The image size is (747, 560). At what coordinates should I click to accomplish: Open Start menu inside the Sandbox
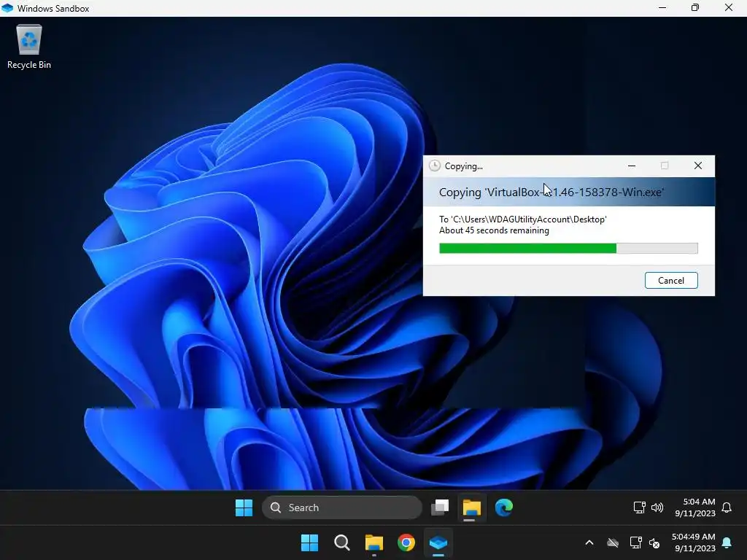(244, 507)
